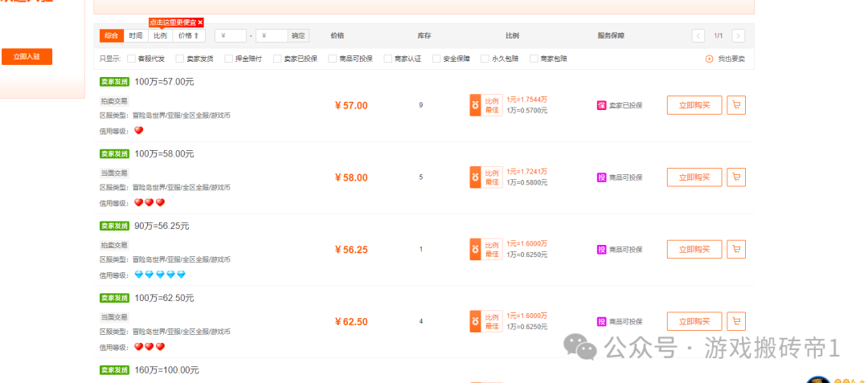Click the minimum price input field
This screenshot has height=383, width=868.
pyautogui.click(x=231, y=36)
